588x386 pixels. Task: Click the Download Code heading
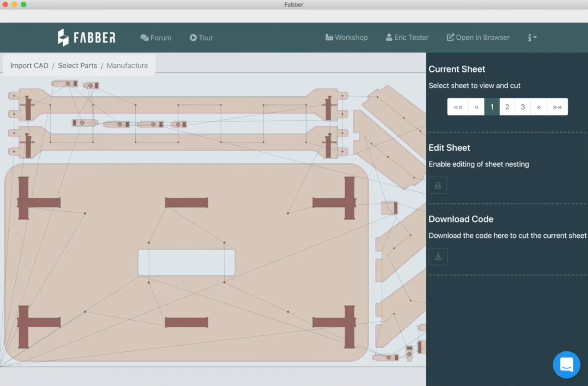[x=461, y=219]
